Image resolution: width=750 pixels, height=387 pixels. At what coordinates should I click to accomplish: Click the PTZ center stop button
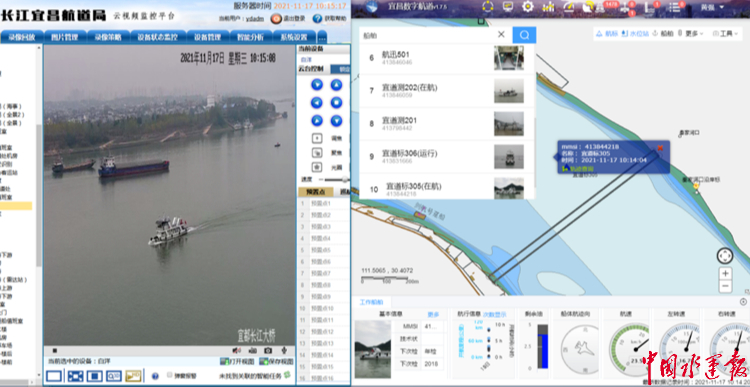tap(336, 102)
